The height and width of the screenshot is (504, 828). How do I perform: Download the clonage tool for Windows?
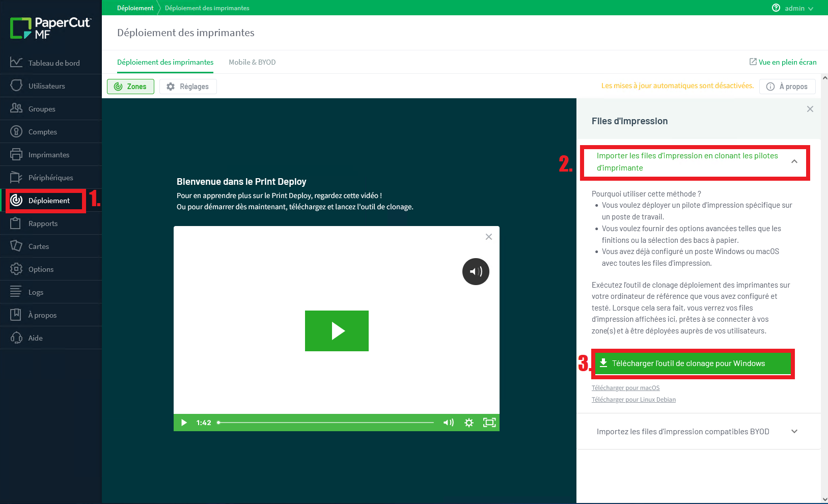click(693, 363)
